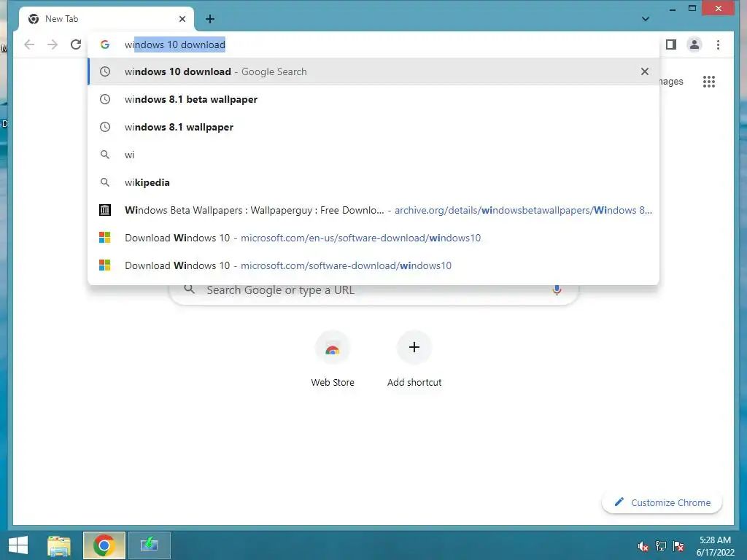747x560 pixels.
Task: Open Action Center flag tray icon
Action: 678,546
